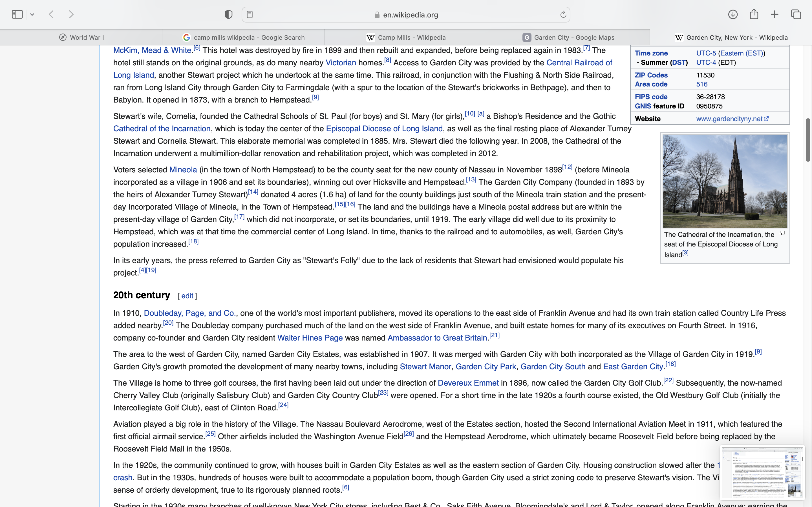Open a new tab with plus button
Image resolution: width=812 pixels, height=507 pixels.
click(x=775, y=14)
